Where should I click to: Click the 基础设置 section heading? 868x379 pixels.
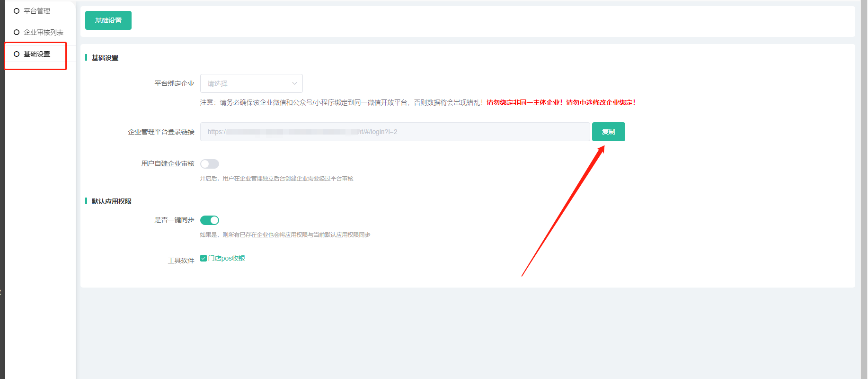(105, 58)
